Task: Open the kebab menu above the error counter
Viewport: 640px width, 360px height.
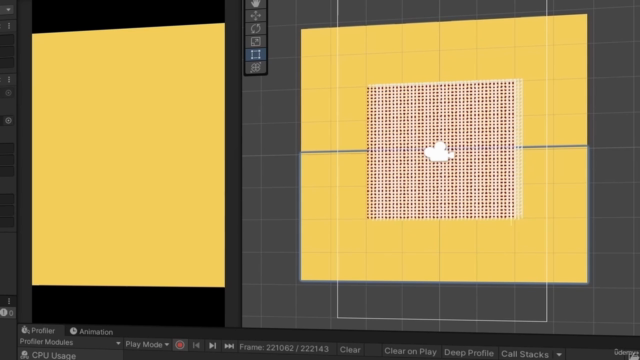Action: (9, 301)
